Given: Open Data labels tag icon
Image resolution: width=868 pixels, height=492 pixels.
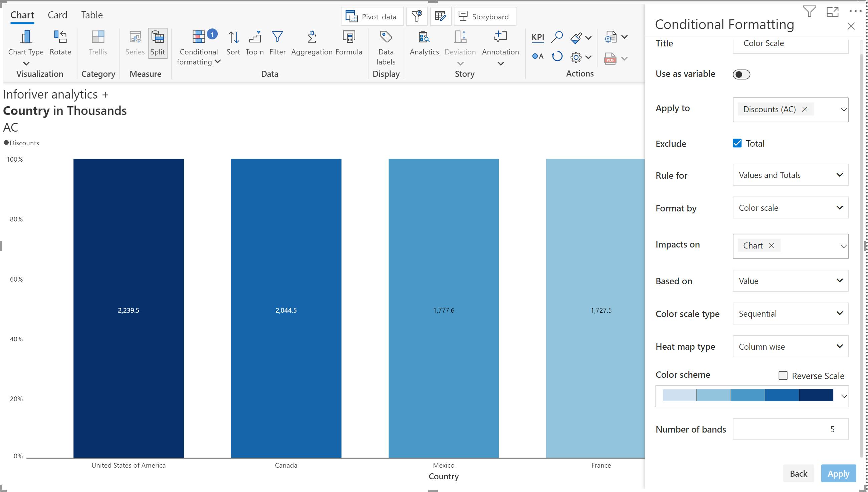Looking at the screenshot, I should (386, 37).
